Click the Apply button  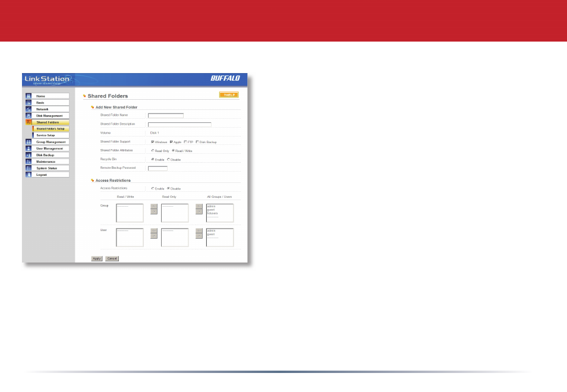[96, 259]
